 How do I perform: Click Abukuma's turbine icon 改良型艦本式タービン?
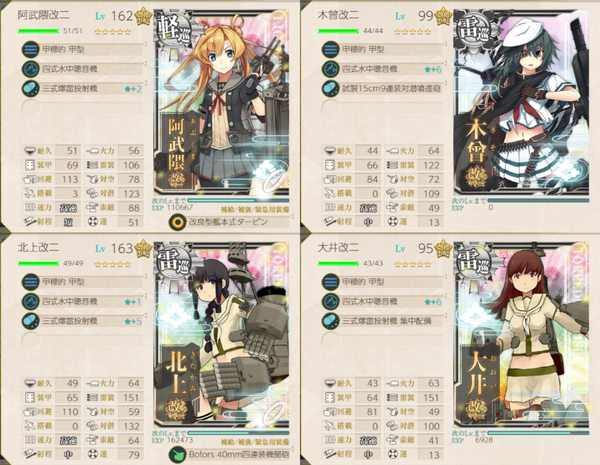178,222
